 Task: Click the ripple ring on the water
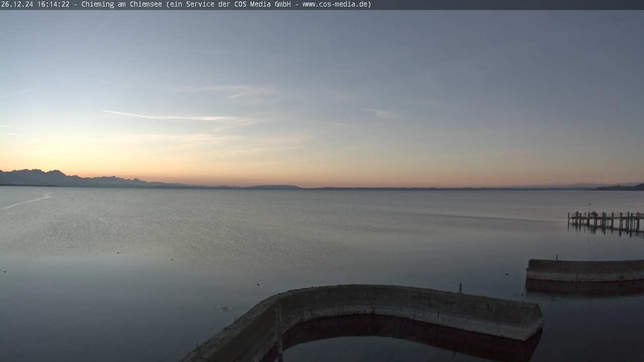point(223,307)
